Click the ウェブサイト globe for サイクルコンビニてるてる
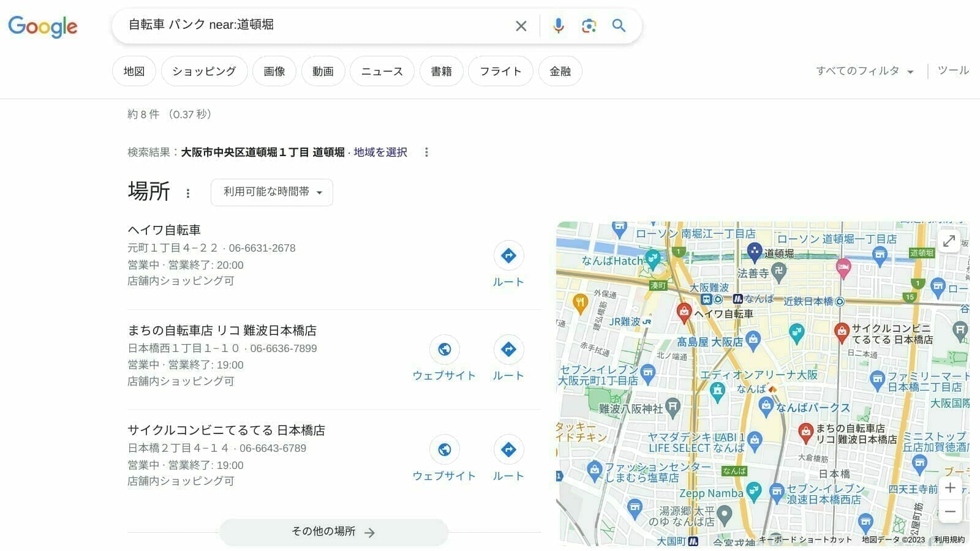Screen dimensions: 980x551 point(444,449)
